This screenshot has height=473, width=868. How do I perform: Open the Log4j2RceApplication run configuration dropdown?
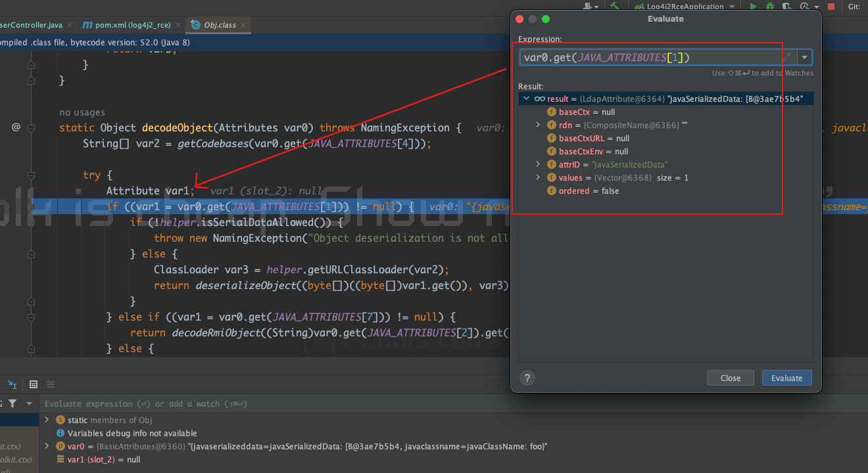[685, 7]
